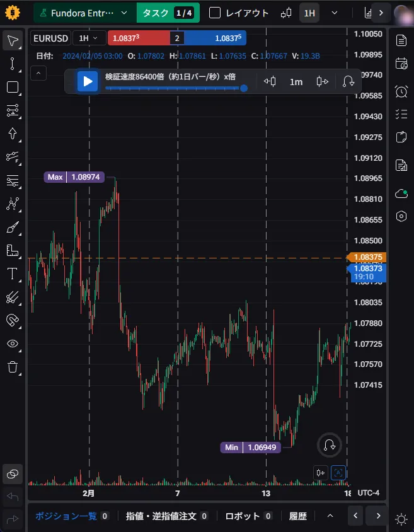Viewport: 414px width, 532px height.
Task: Switch to ロボット tab
Action: [249, 516]
